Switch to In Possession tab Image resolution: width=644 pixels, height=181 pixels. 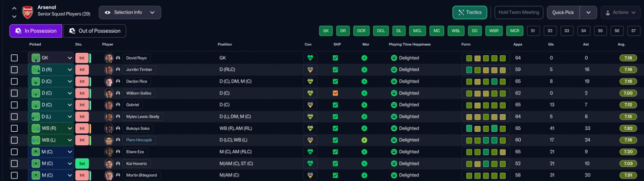(x=36, y=31)
